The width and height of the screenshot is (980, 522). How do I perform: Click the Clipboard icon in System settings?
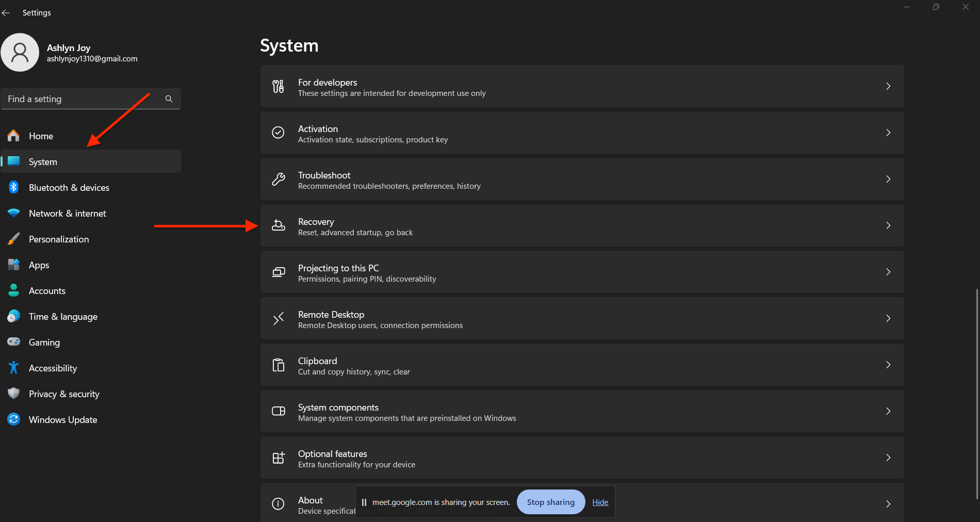(x=279, y=365)
